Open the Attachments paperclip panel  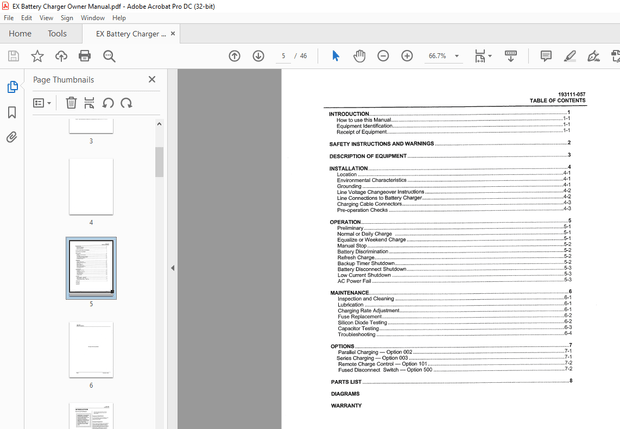(12, 137)
